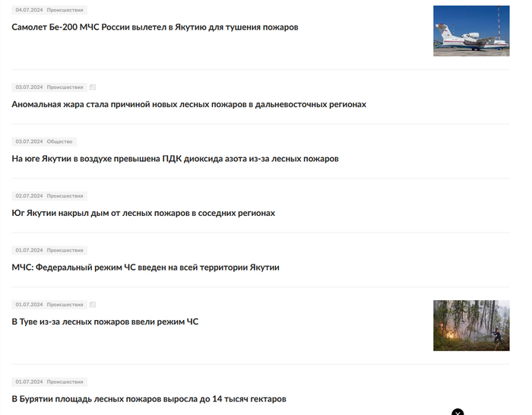The image size is (532, 415).
Task: Click Происшествия tag above the Tuva article
Action: pos(65,304)
